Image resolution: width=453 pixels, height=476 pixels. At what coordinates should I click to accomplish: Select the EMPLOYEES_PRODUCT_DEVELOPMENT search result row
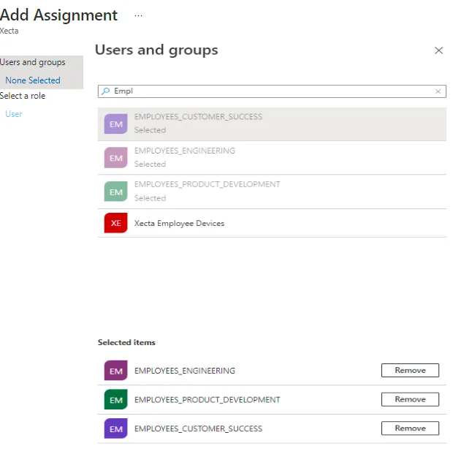tap(272, 192)
